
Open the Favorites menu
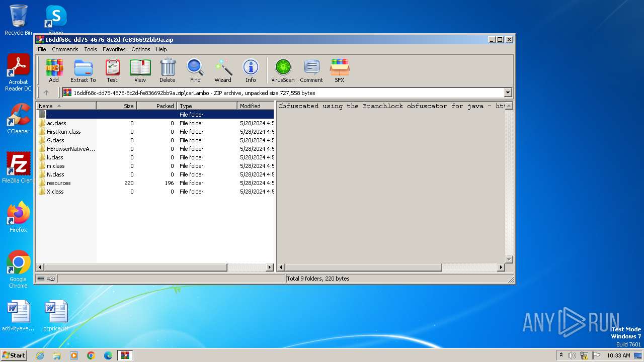(x=114, y=49)
